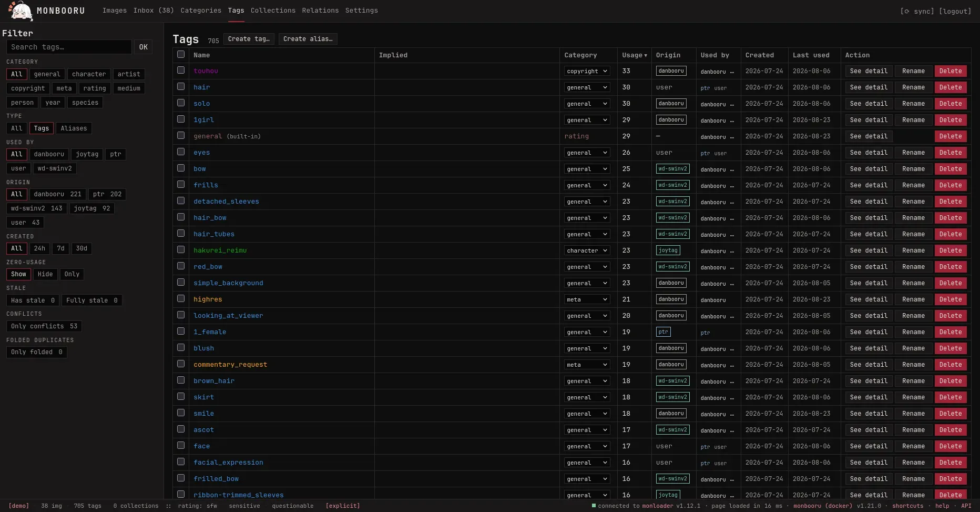Expand the category dropdown for highres

[587, 299]
